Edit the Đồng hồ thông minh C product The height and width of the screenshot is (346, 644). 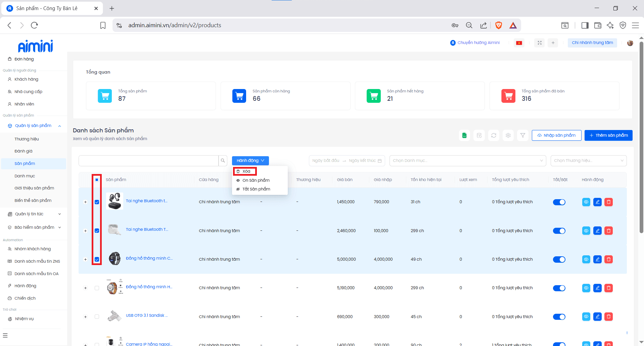pyautogui.click(x=597, y=259)
